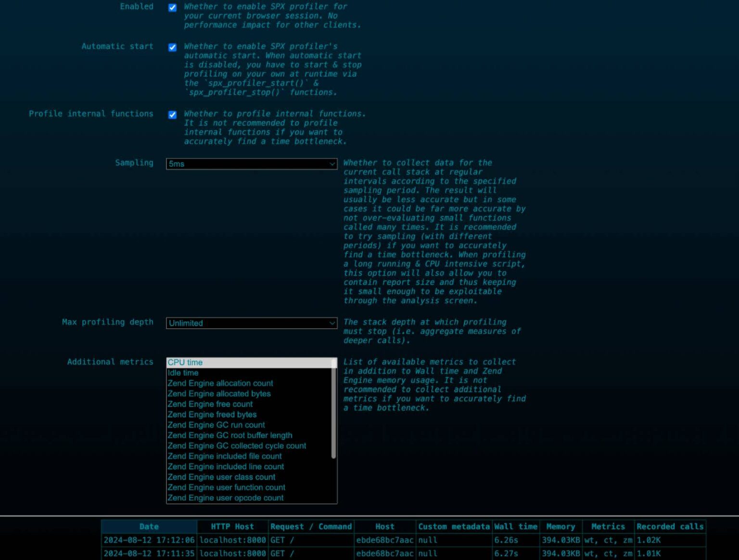The height and width of the screenshot is (560, 739).
Task: Click the Recorded calls column header
Action: coord(670,526)
